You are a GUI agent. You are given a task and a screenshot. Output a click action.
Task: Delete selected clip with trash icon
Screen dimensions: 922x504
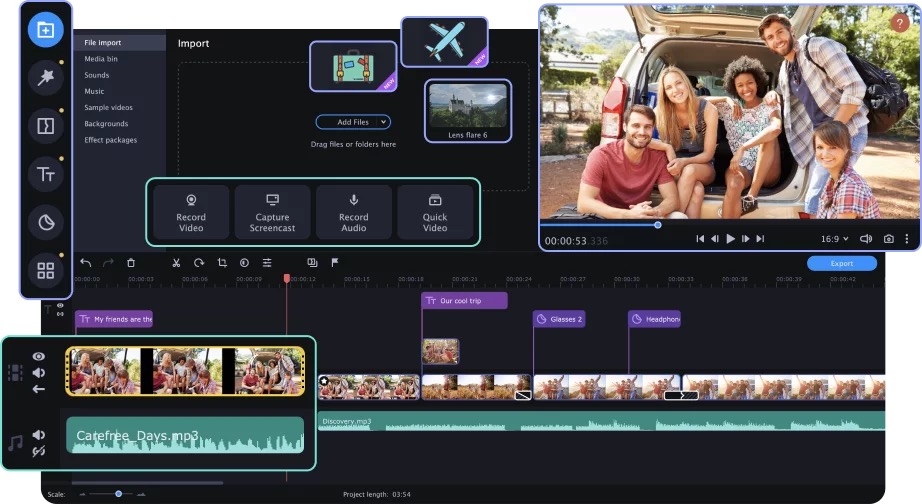click(x=131, y=263)
